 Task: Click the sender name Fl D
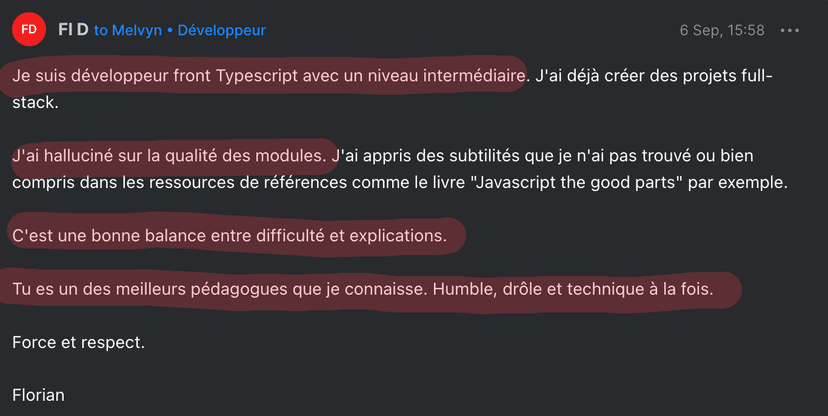point(72,30)
